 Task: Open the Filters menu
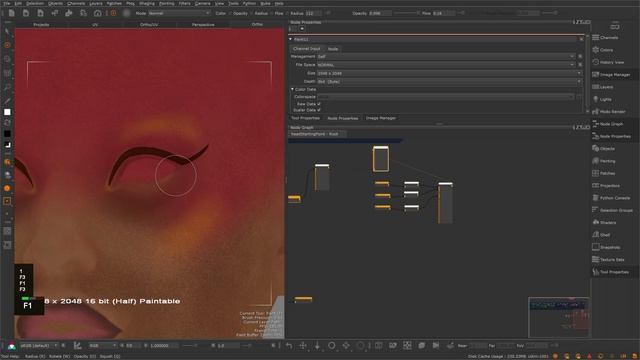[184, 3]
